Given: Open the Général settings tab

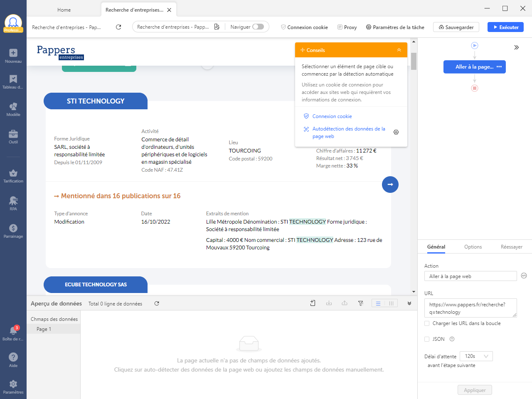Looking at the screenshot, I should [436, 247].
